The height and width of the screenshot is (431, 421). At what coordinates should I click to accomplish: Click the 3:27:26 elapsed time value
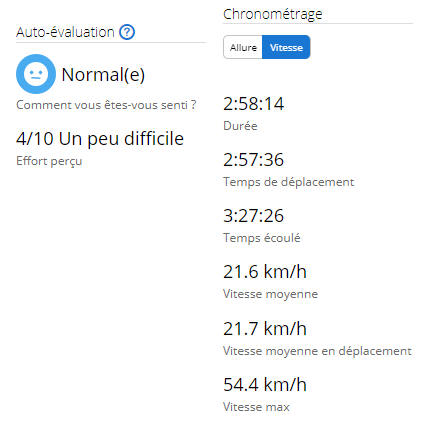coord(253,216)
